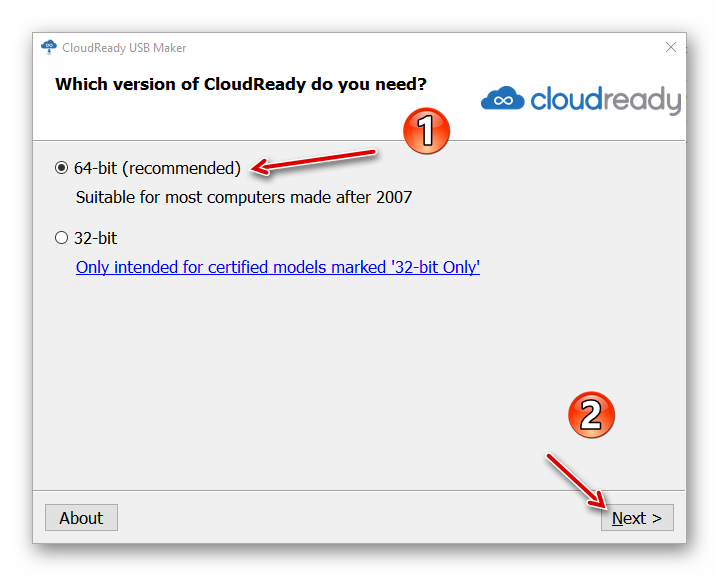This screenshot has width=719, height=576.
Task: Click the 'cloudready' wordmark text in header
Action: (x=605, y=99)
